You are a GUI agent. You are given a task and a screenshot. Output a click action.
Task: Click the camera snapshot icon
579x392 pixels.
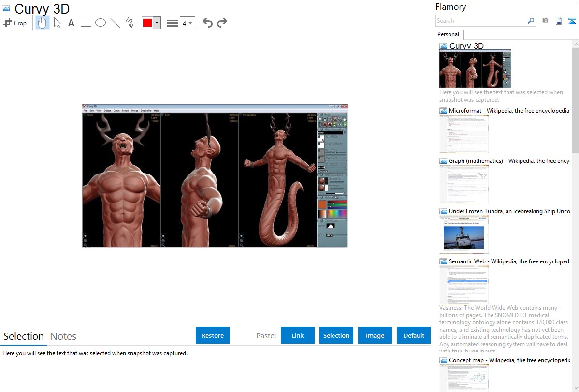coord(545,21)
